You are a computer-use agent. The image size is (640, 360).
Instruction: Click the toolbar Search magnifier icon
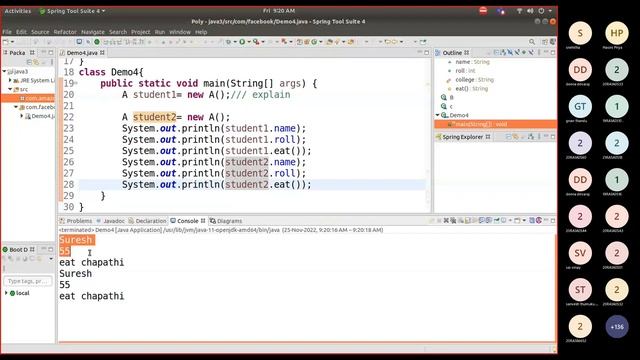pyautogui.click(x=531, y=42)
